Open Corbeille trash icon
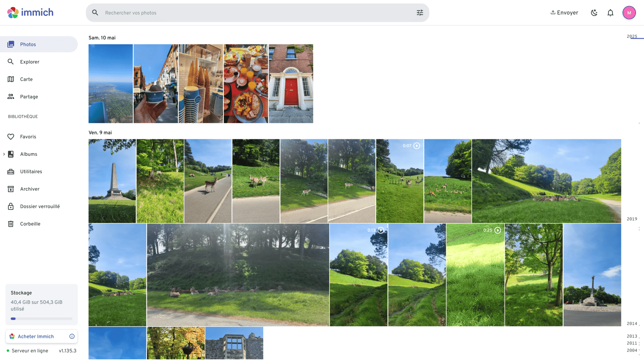Screen dimensions: 644x362 (11, 224)
